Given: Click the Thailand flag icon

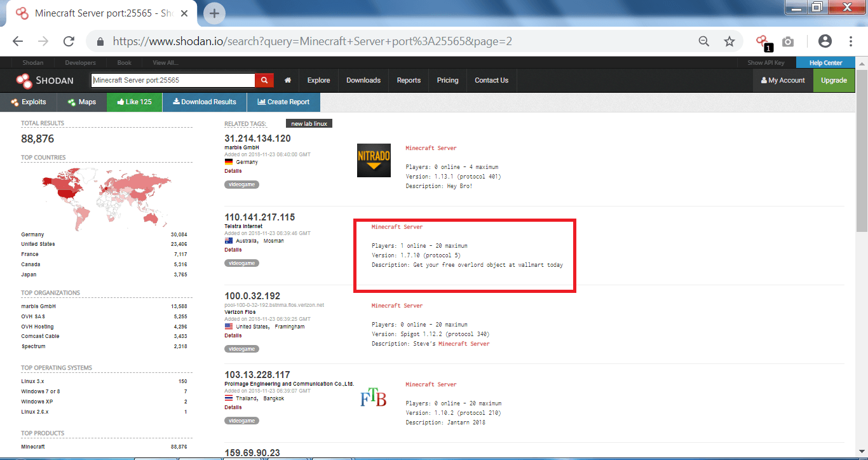Looking at the screenshot, I should (x=229, y=398).
